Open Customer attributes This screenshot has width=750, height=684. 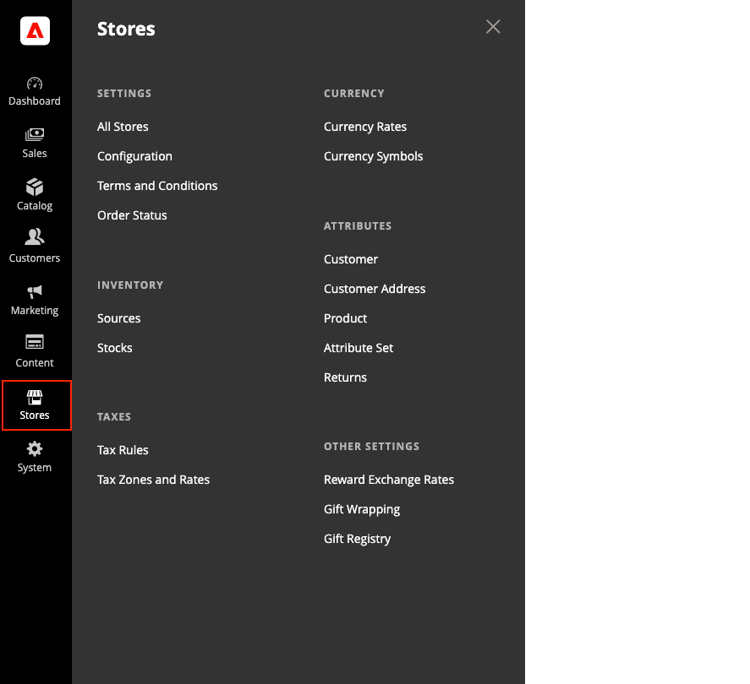351,259
